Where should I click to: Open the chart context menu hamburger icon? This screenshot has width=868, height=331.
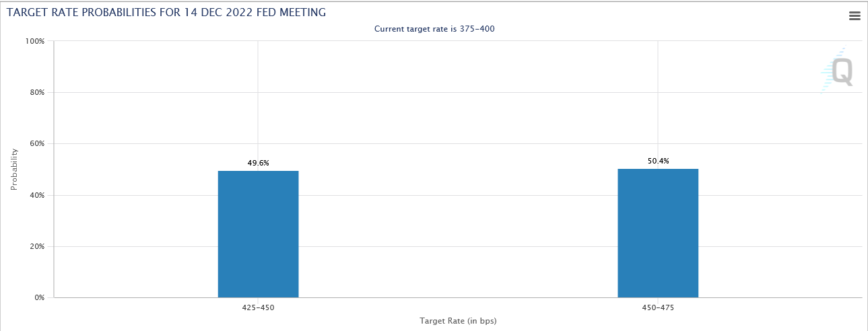(x=855, y=16)
